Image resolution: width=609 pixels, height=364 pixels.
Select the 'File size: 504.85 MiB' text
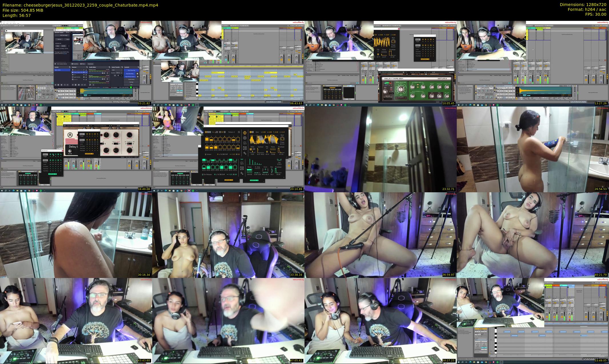(x=23, y=10)
